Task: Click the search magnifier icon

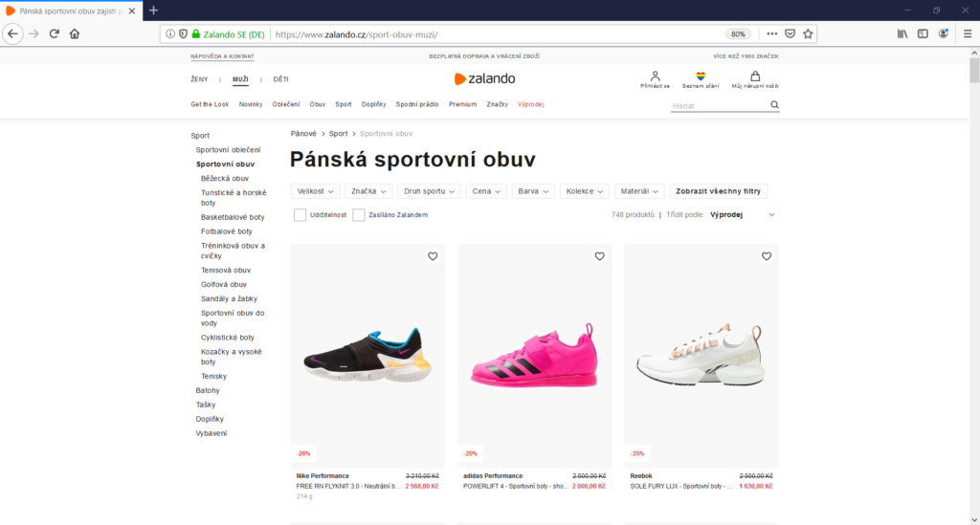Action: click(774, 105)
